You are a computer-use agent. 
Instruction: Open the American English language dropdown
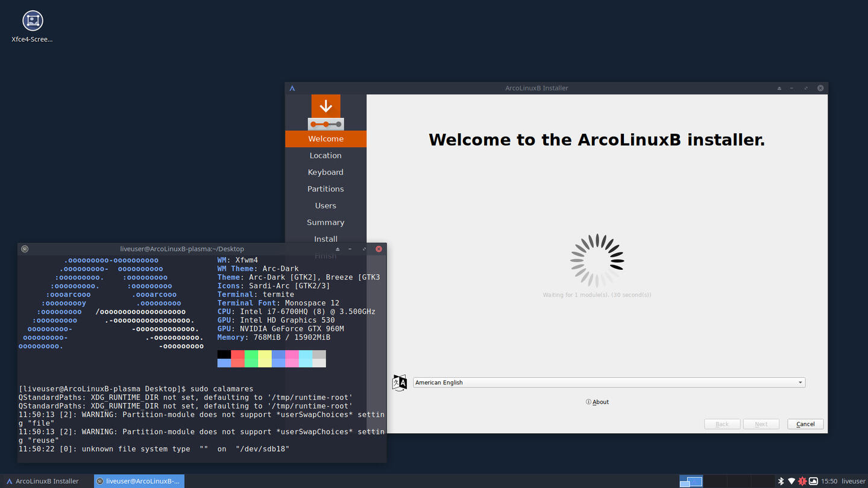(609, 383)
